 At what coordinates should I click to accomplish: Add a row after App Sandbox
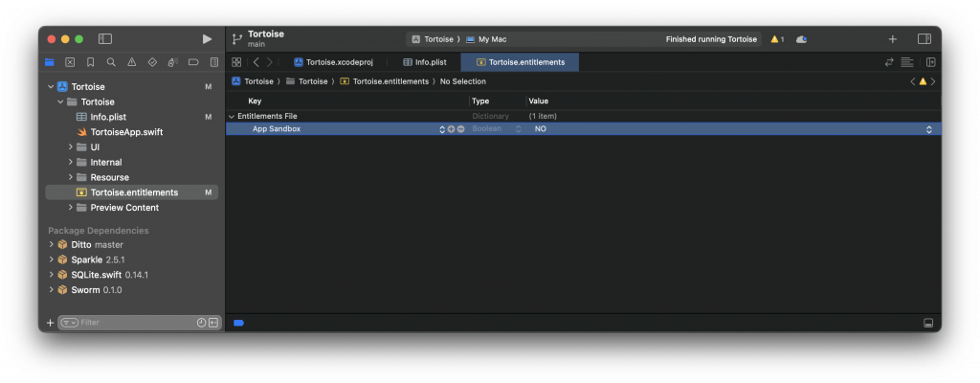point(452,129)
